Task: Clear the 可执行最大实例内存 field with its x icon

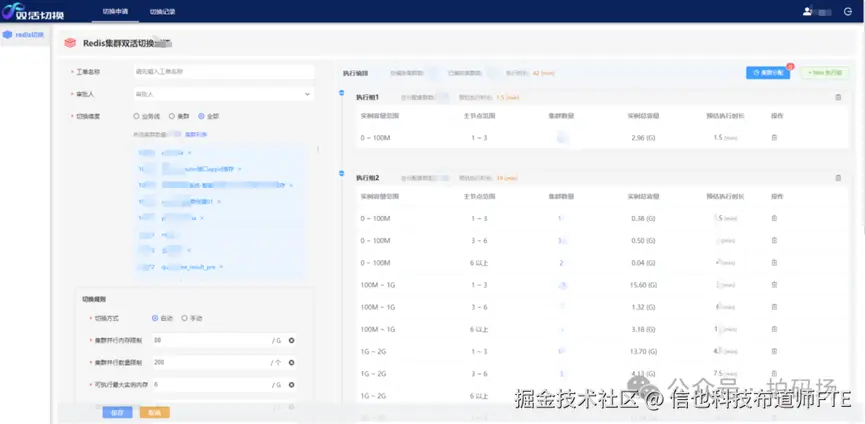Action: click(291, 385)
